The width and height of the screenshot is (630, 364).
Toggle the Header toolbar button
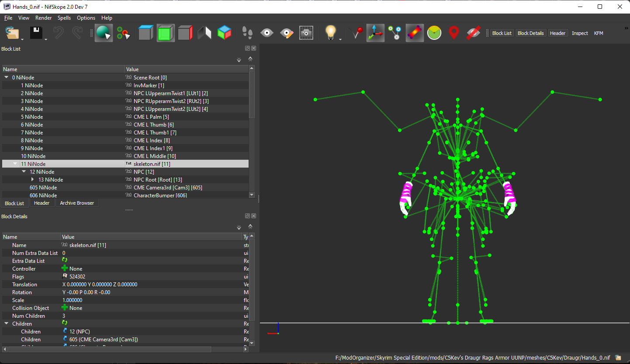[x=557, y=33]
